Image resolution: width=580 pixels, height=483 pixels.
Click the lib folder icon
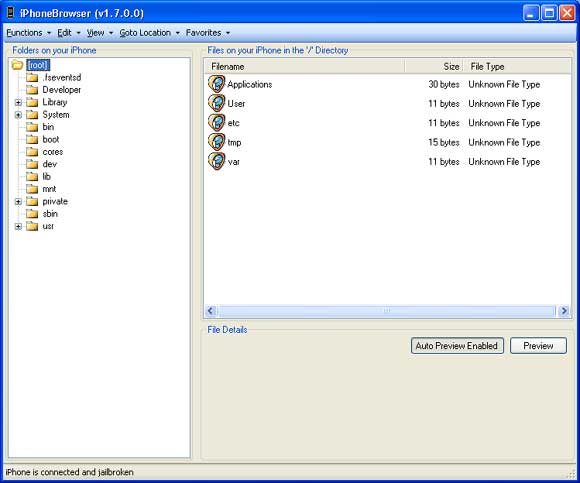click(x=32, y=177)
